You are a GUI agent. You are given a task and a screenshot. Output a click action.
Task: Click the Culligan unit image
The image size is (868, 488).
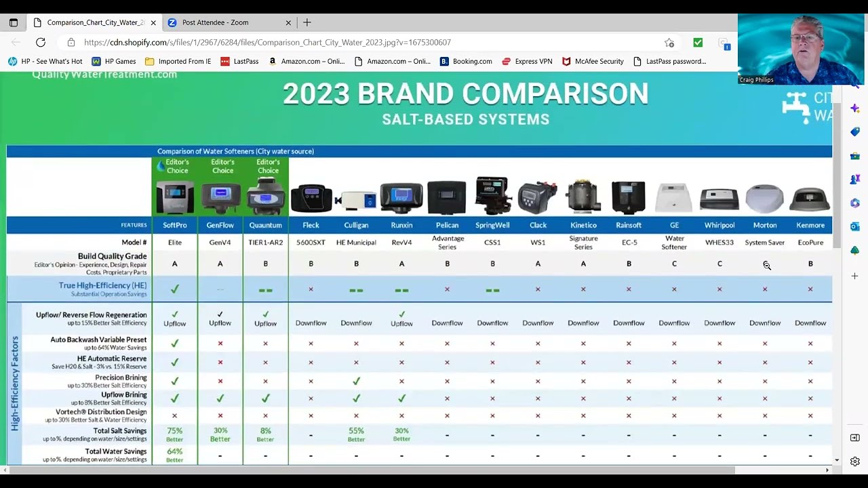(357, 200)
